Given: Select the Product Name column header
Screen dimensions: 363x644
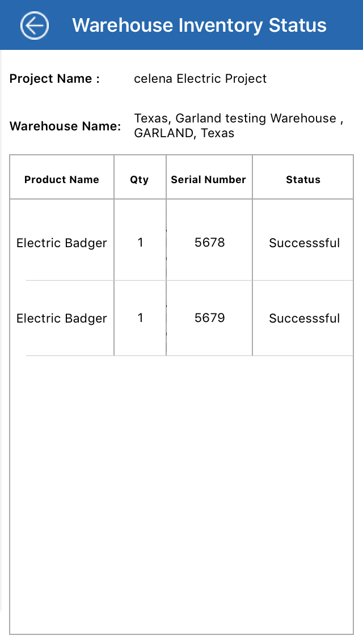Looking at the screenshot, I should click(62, 180).
